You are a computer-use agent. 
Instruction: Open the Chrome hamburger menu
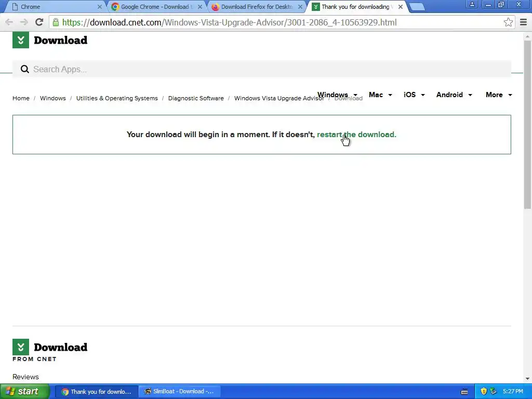524,22
